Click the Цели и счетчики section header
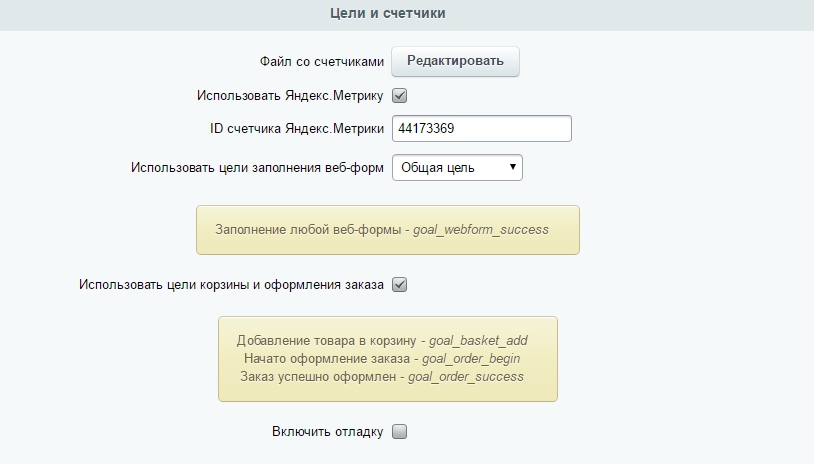The height and width of the screenshot is (464, 814). pos(388,14)
